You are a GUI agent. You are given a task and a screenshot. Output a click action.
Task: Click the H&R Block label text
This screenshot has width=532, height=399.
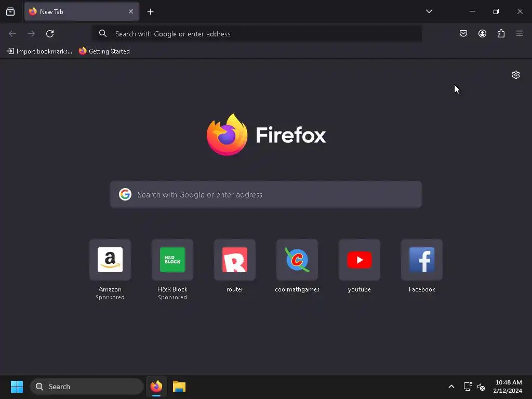click(172, 289)
